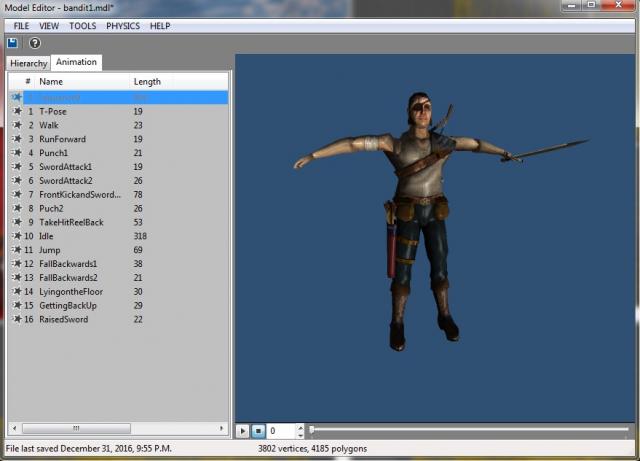Click the animation icon beside Walk

[x=15, y=125]
